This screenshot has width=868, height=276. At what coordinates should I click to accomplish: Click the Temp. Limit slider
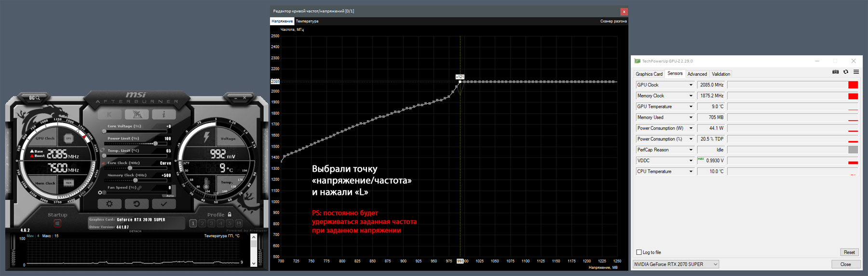135,155
